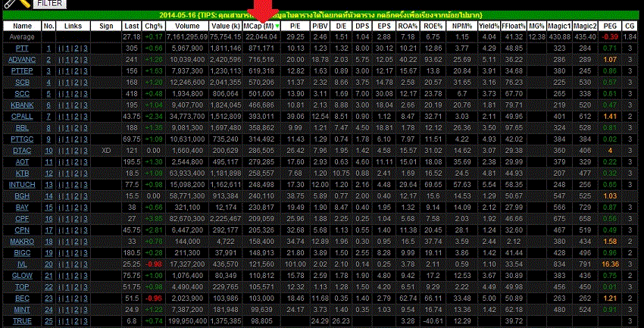
Task: Click the FILTER button
Action: click(x=49, y=3)
